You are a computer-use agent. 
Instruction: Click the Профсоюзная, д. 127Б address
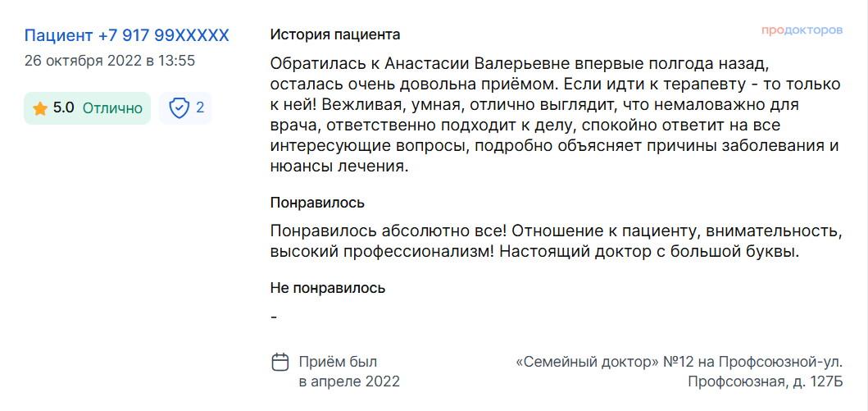coord(766,381)
